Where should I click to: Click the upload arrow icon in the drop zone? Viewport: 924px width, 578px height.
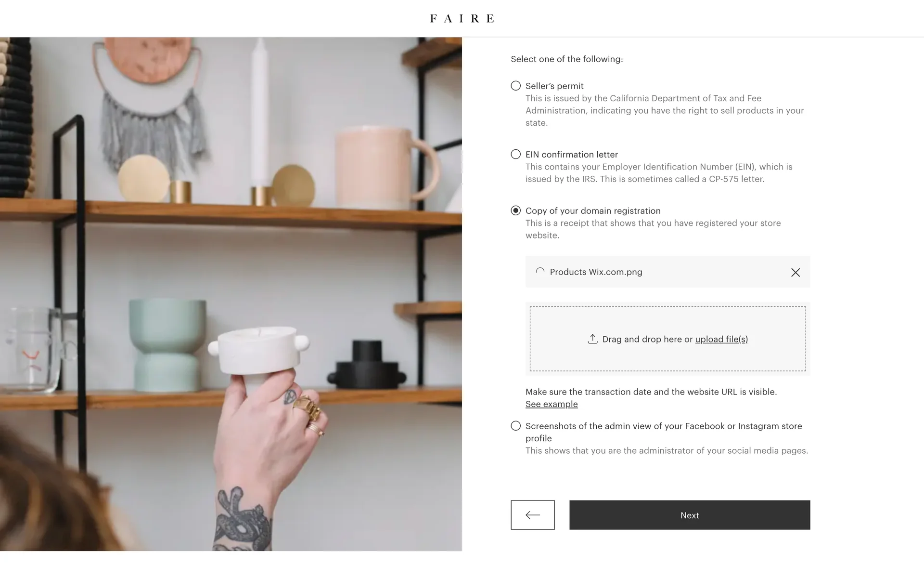coord(592,339)
